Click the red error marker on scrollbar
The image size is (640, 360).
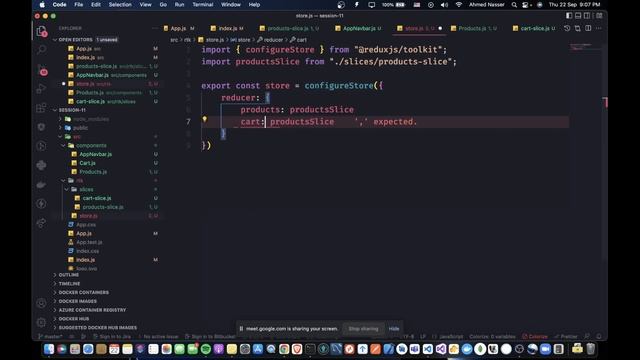(x=606, y=102)
